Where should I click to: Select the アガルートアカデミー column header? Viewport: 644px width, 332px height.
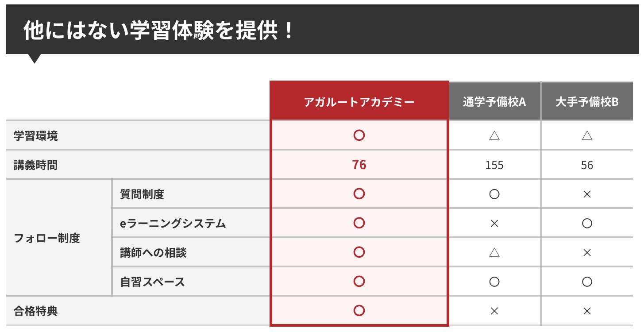click(x=359, y=102)
